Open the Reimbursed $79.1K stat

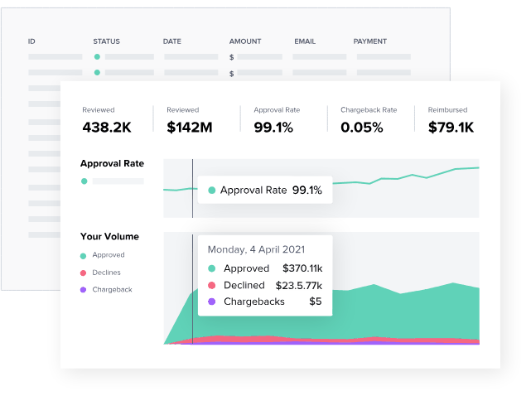451,120
